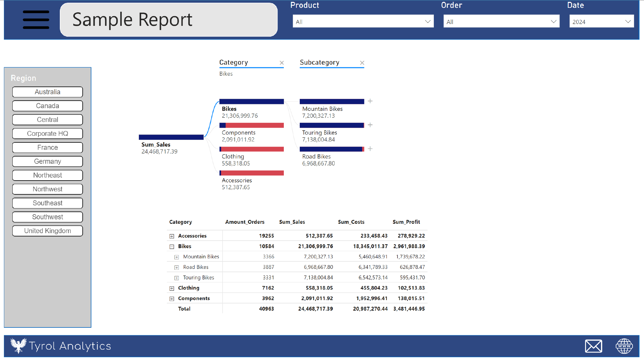Open the www globe website icon
644x362 pixels.
click(624, 346)
